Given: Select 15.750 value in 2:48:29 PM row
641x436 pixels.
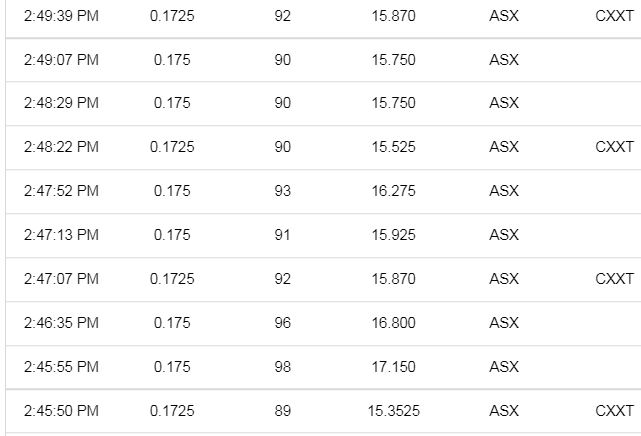Looking at the screenshot, I should (393, 103).
